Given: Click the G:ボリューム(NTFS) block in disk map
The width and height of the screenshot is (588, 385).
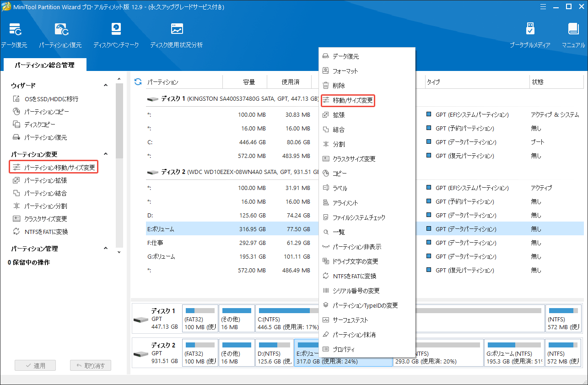Looking at the screenshot, I should point(514,353).
